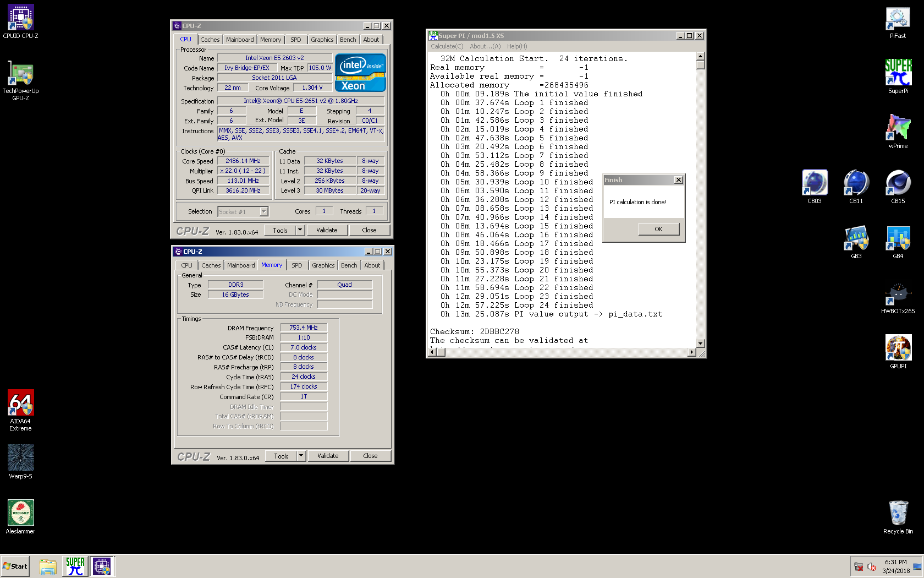Viewport: 924px width, 578px height.
Task: Open the Warp9-S desktop shortcut
Action: click(x=20, y=462)
